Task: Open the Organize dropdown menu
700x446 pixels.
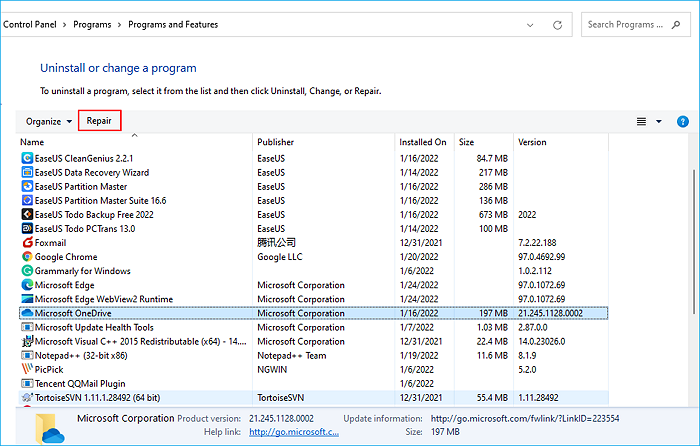Action: point(49,121)
